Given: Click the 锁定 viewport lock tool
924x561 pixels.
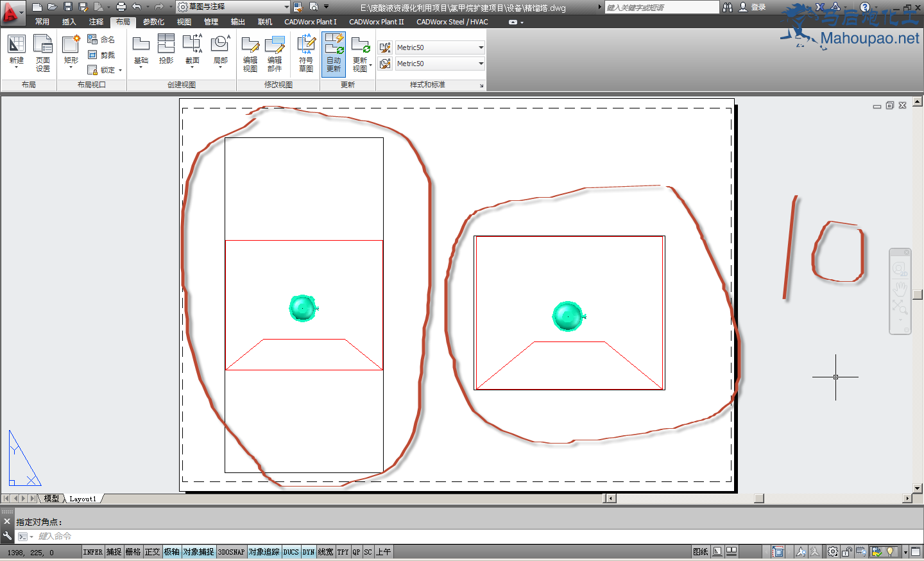Looking at the screenshot, I should point(101,70).
